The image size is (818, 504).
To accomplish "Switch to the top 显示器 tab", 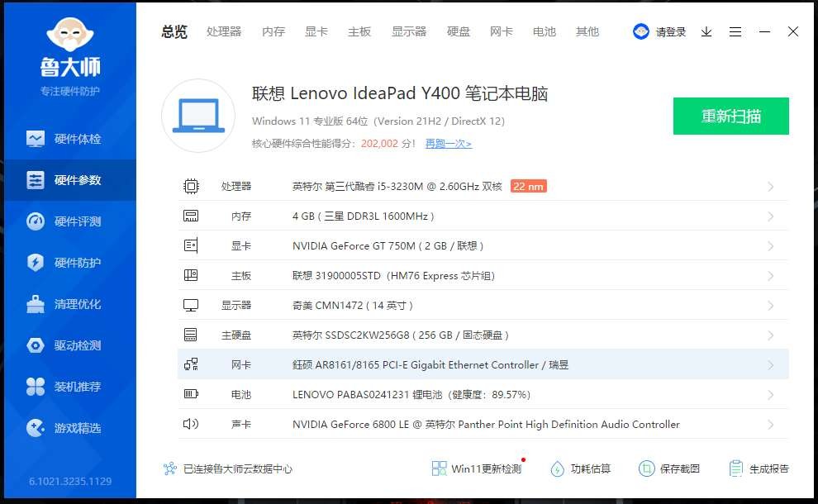I will coord(409,32).
